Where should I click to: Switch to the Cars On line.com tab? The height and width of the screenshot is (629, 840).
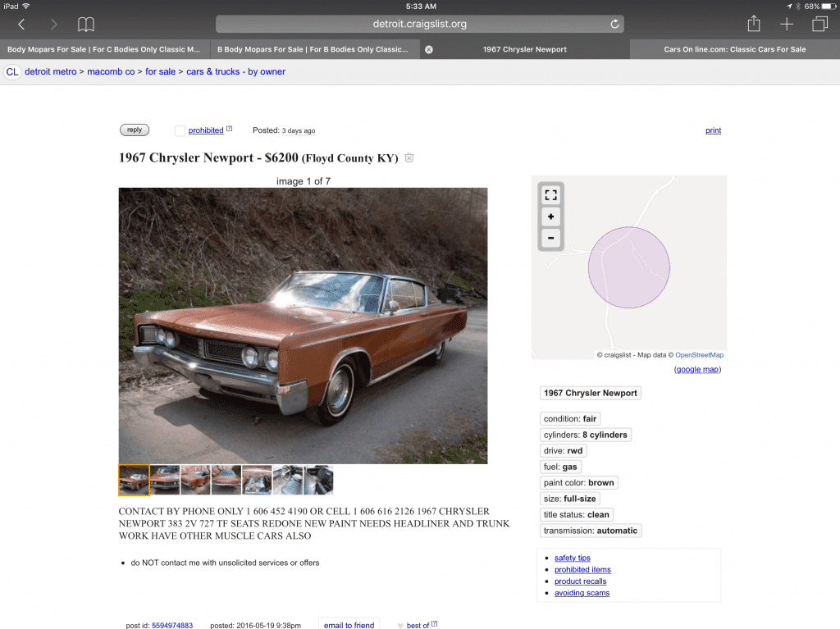pyautogui.click(x=734, y=49)
